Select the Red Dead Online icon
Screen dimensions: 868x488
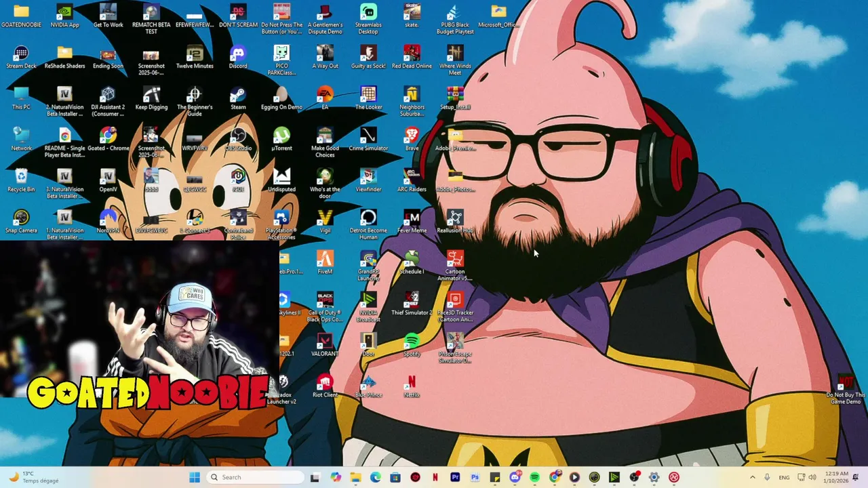412,58
